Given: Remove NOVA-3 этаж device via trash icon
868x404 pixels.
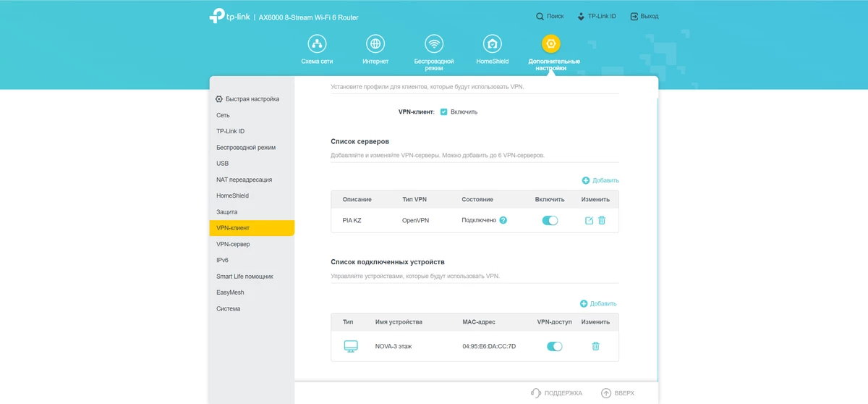Looking at the screenshot, I should (x=595, y=346).
